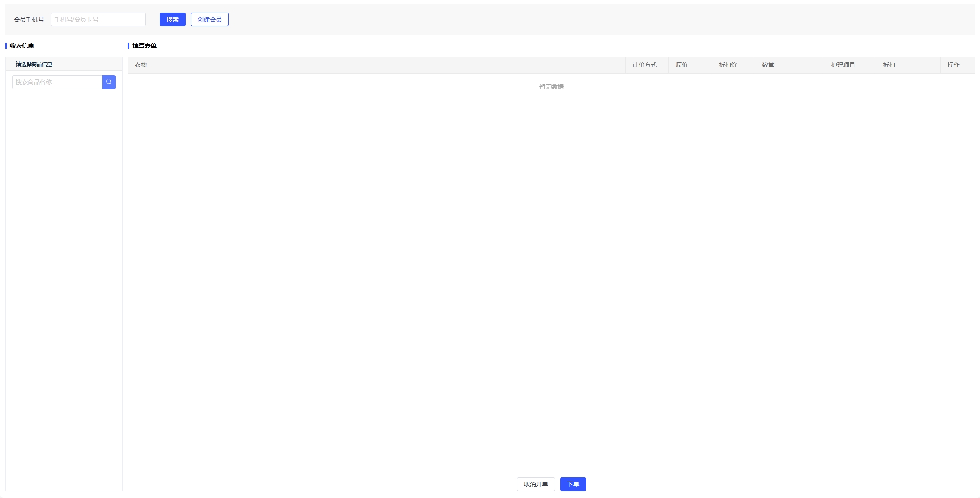Click the 折扣 column header
980x498 pixels.
(x=889, y=65)
